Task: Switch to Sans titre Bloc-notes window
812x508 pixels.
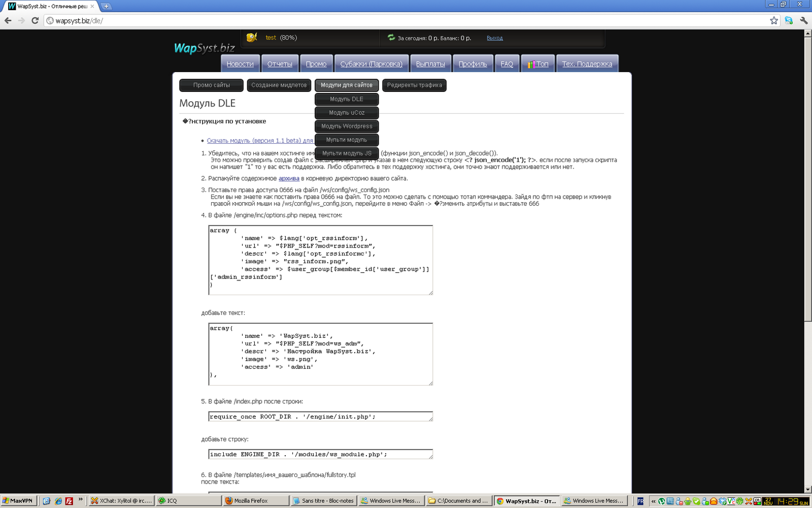Action: [x=324, y=501]
